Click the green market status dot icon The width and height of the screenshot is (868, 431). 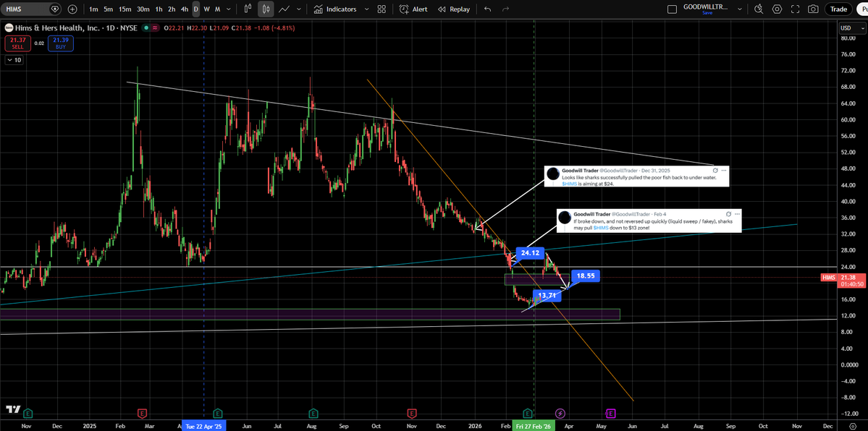(146, 27)
